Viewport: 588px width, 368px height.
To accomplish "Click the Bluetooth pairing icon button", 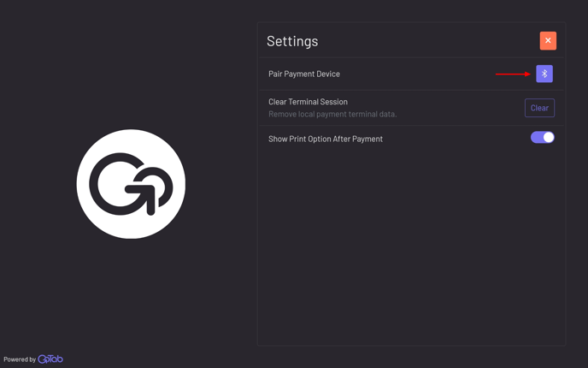I will [x=544, y=74].
